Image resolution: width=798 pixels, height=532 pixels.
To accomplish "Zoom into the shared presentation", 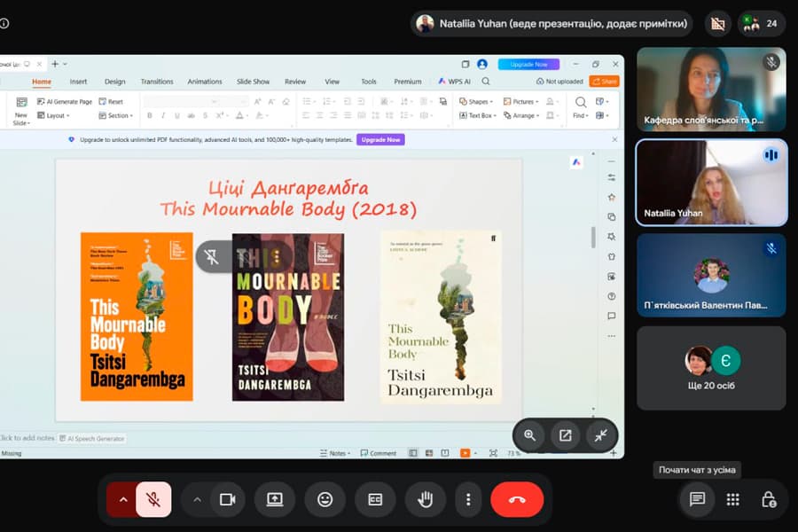I will [530, 435].
